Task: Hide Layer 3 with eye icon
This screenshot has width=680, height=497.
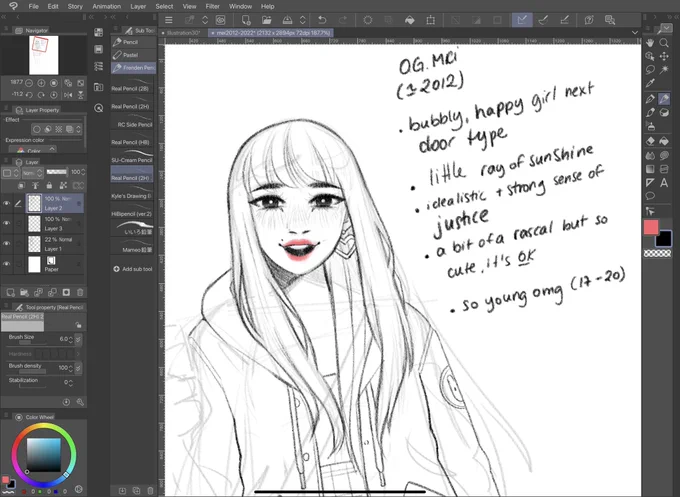Action: (x=7, y=223)
